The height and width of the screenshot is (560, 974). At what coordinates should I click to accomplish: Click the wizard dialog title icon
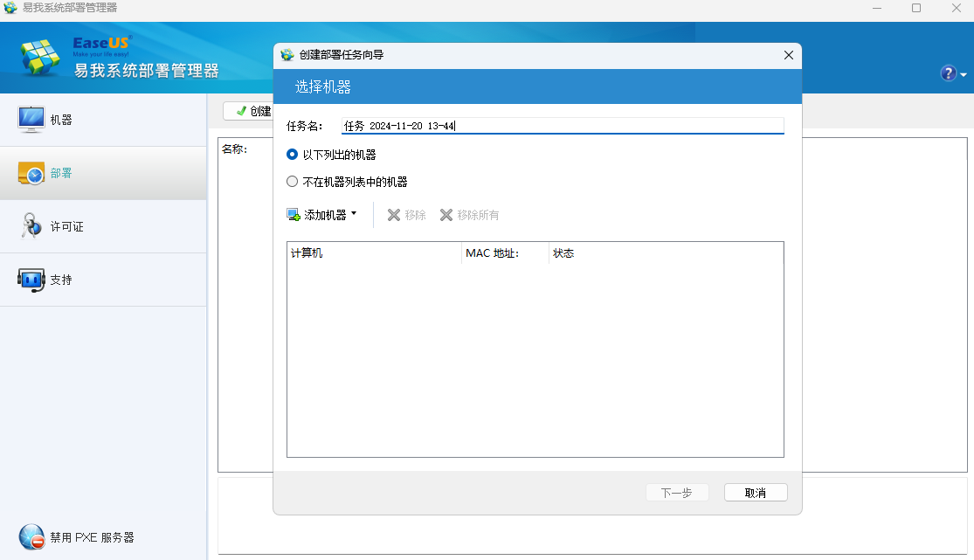point(287,55)
